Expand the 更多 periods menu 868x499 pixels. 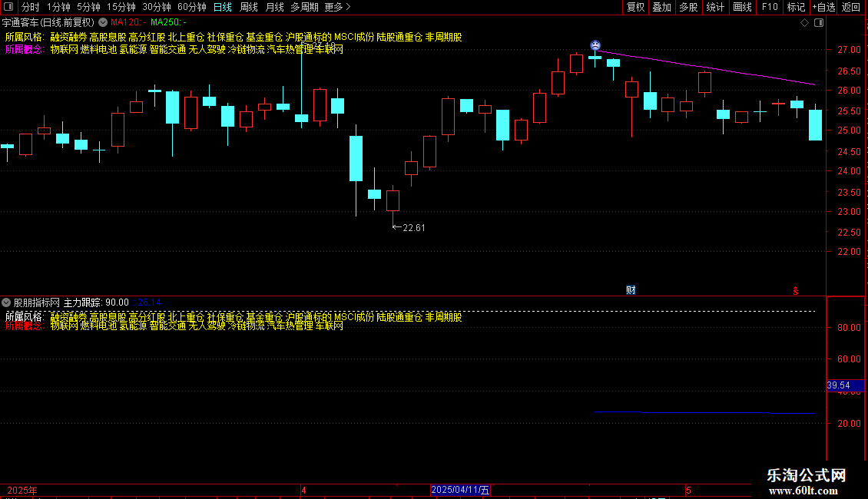(x=337, y=7)
